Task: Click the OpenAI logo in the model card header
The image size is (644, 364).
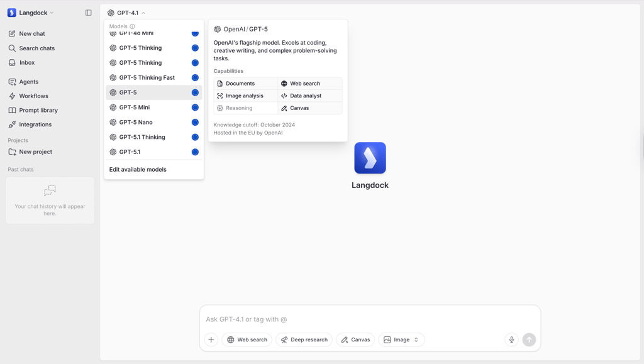Action: (217, 29)
